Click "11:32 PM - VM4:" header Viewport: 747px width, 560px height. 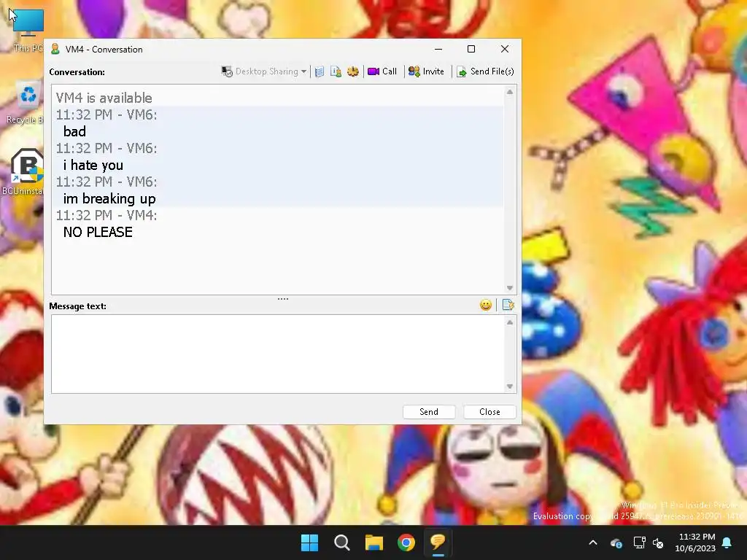pyautogui.click(x=107, y=215)
